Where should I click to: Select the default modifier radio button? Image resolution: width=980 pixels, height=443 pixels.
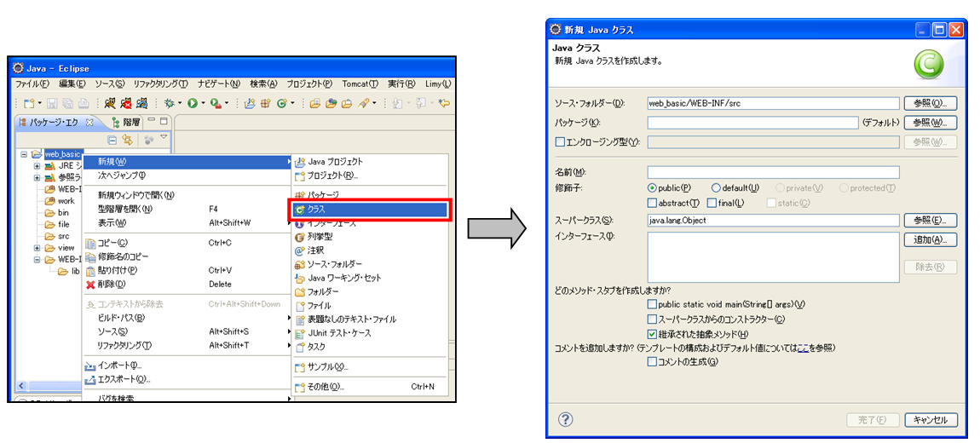[x=716, y=187]
